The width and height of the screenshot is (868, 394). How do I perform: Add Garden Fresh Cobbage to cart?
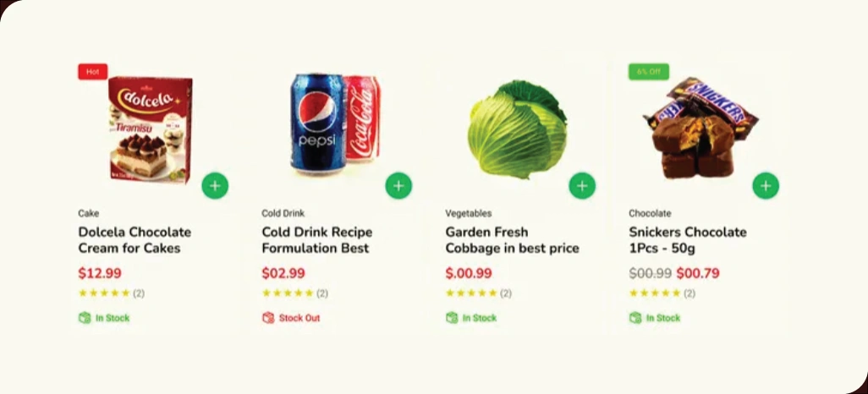point(582,186)
